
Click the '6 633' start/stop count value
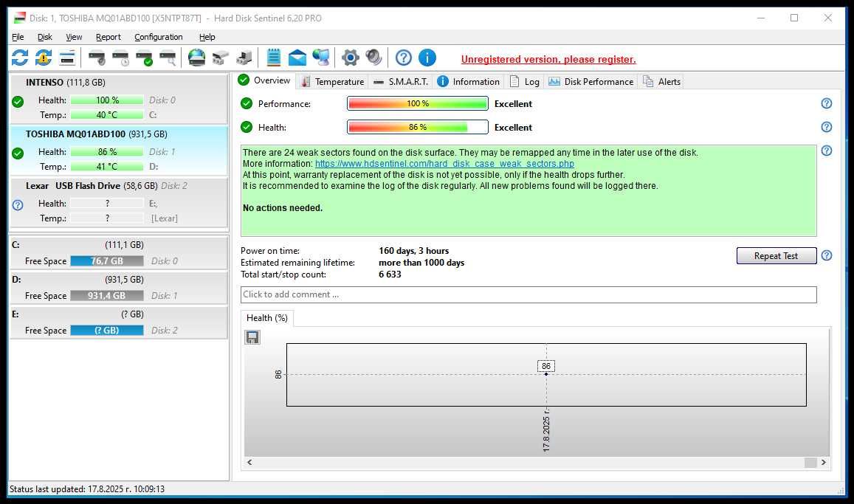pyautogui.click(x=390, y=275)
